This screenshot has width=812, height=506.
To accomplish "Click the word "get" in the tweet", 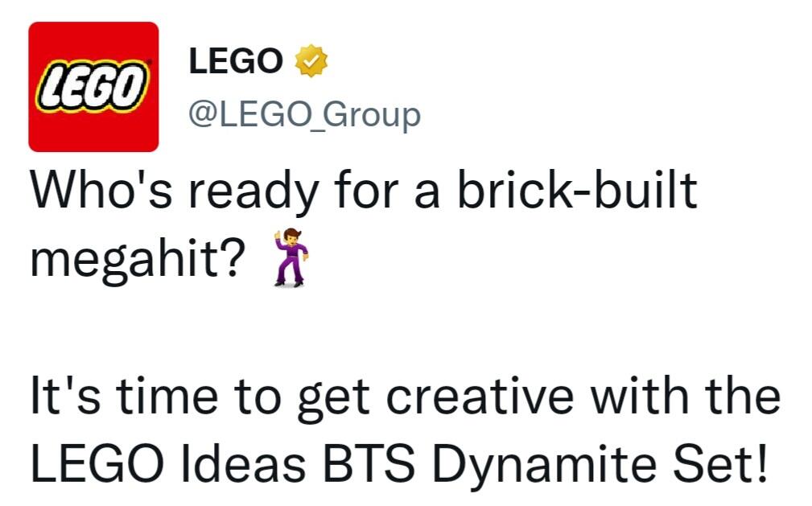I will click(x=333, y=401).
